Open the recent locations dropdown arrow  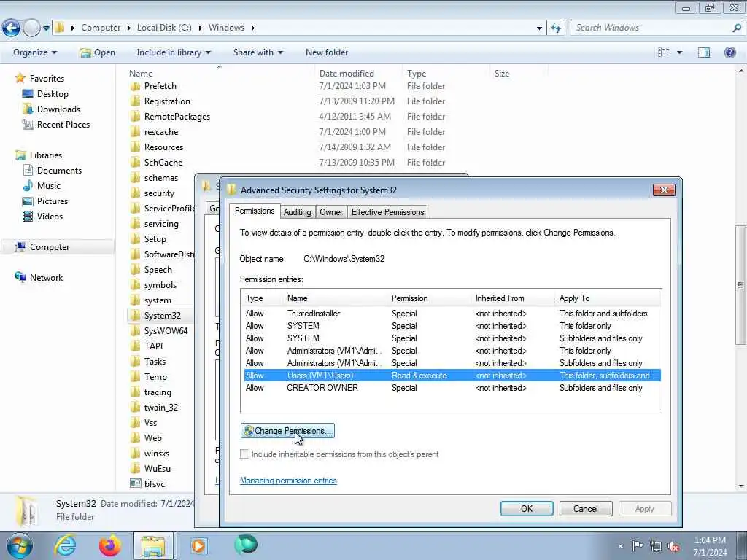point(46,28)
